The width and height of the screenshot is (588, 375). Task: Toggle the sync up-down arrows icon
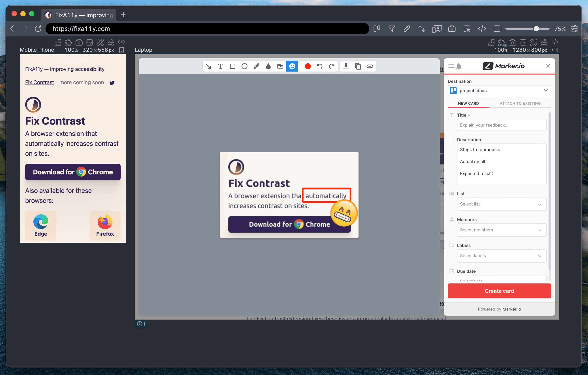422,29
